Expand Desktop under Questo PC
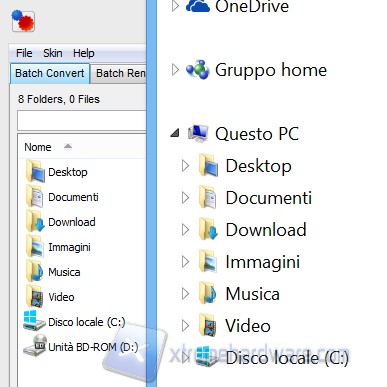The width and height of the screenshot is (387, 387). [186, 166]
